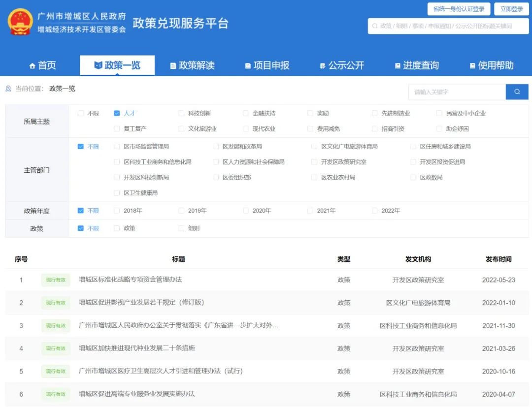Uncheck the 人才 theme checkbox

(x=117, y=113)
